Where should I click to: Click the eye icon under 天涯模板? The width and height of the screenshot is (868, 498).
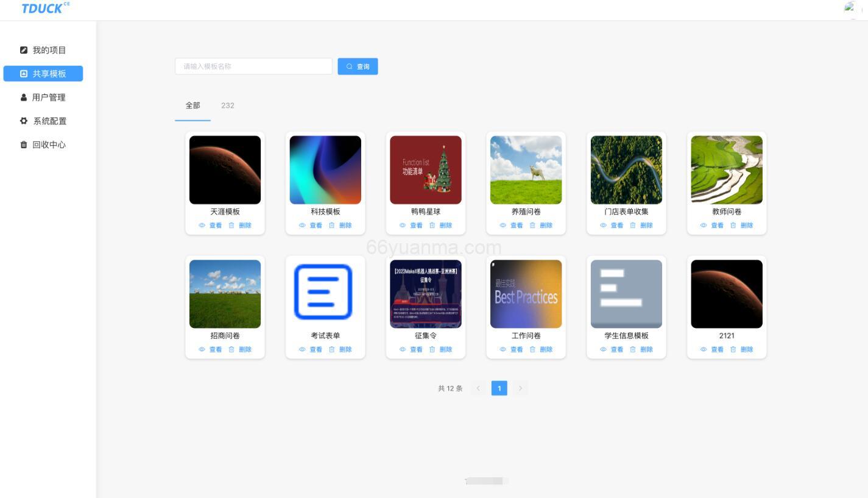[202, 225]
